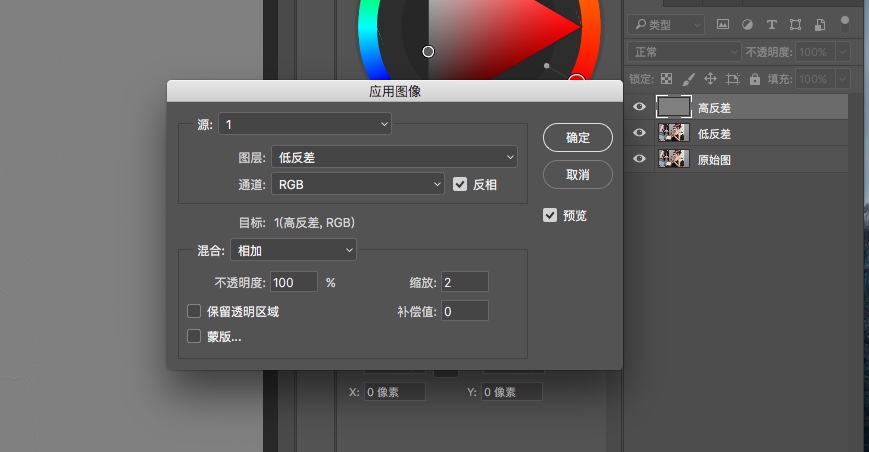
Task: Click the smart object filter icon
Action: 820,25
